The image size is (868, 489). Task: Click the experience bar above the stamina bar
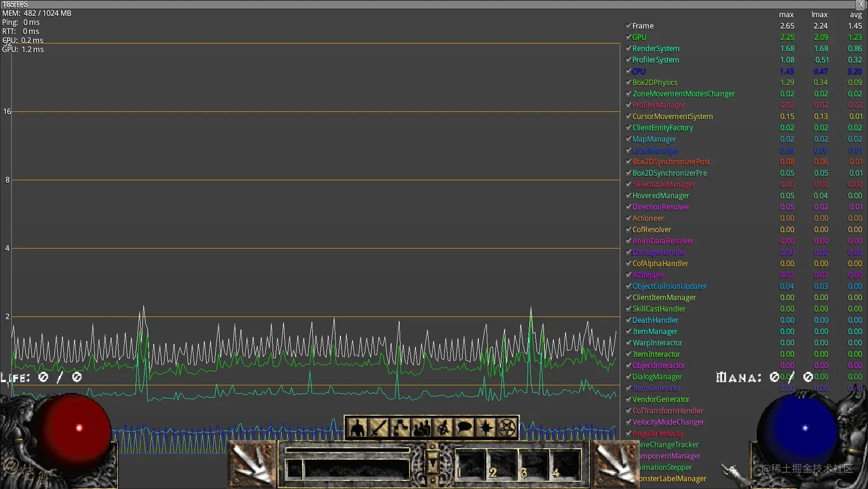point(347,451)
